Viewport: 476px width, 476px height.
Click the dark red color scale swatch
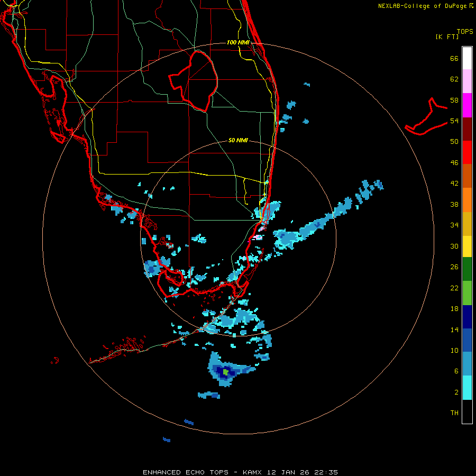(467, 129)
